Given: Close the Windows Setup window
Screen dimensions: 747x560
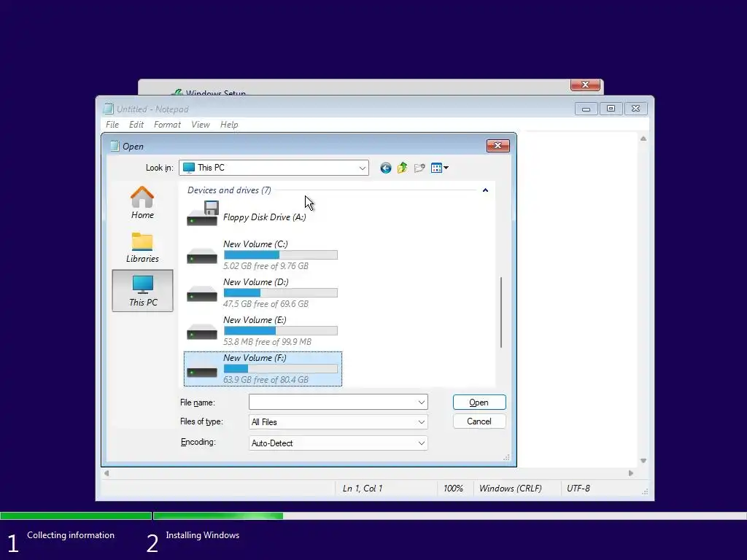Looking at the screenshot, I should click(x=585, y=85).
